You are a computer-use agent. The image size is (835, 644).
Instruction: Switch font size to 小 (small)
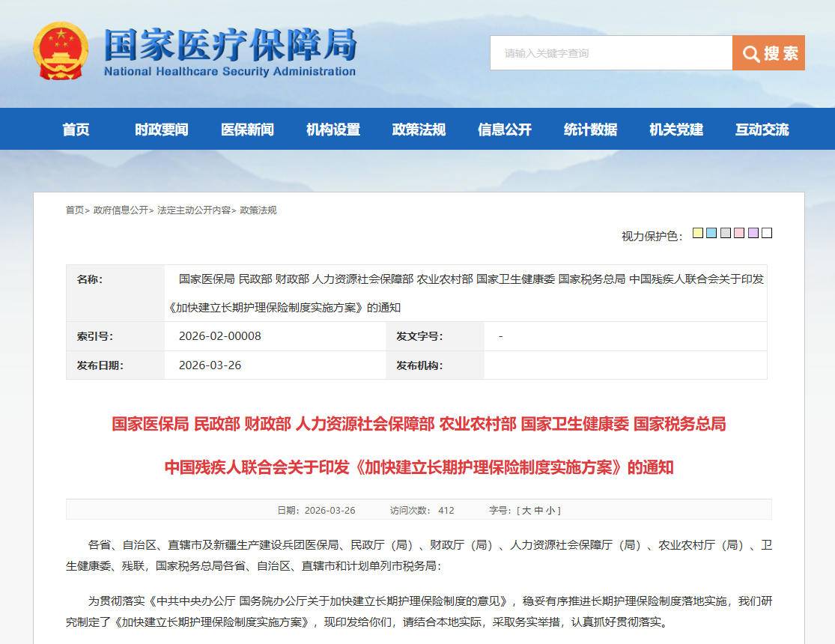(550, 511)
